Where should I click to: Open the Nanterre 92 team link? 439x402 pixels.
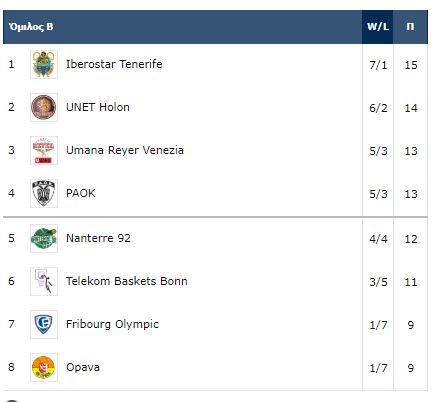click(98, 238)
